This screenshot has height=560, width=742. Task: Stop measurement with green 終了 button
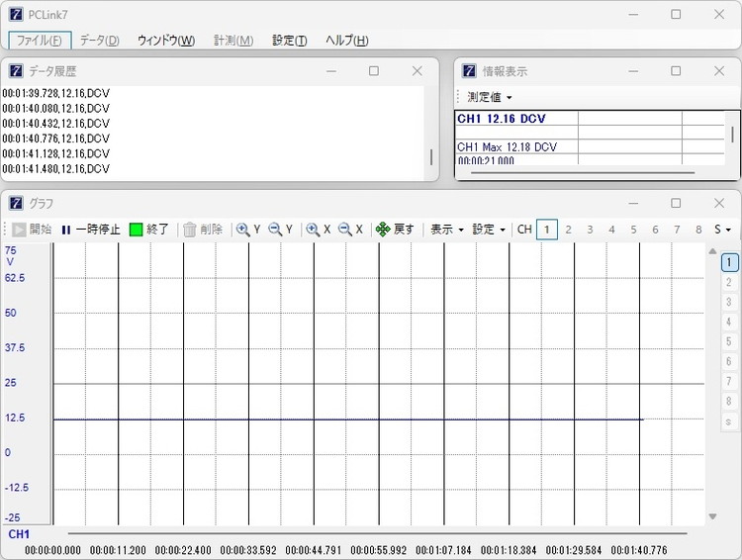149,230
